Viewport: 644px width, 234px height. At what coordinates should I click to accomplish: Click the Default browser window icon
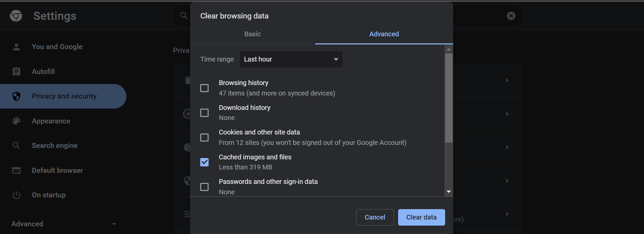16,170
